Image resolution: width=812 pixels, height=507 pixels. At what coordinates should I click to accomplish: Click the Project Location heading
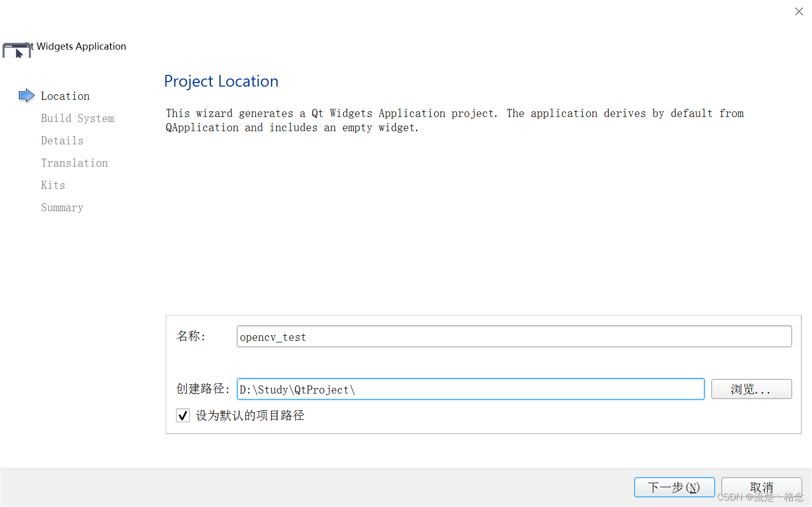click(221, 81)
